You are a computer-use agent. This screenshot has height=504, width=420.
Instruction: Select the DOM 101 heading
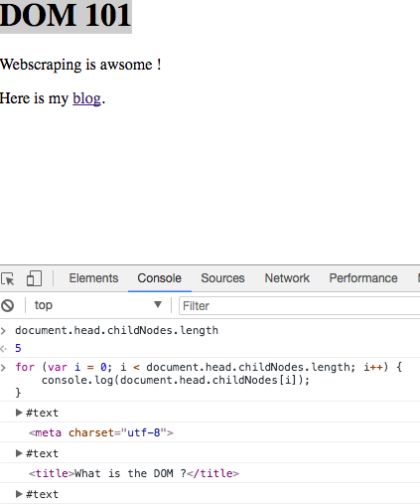pyautogui.click(x=66, y=15)
